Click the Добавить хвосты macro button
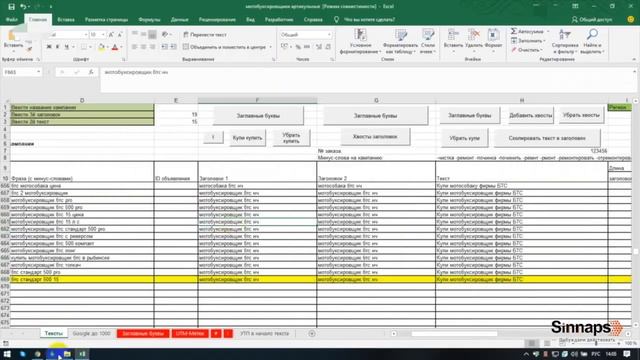 coord(531,116)
